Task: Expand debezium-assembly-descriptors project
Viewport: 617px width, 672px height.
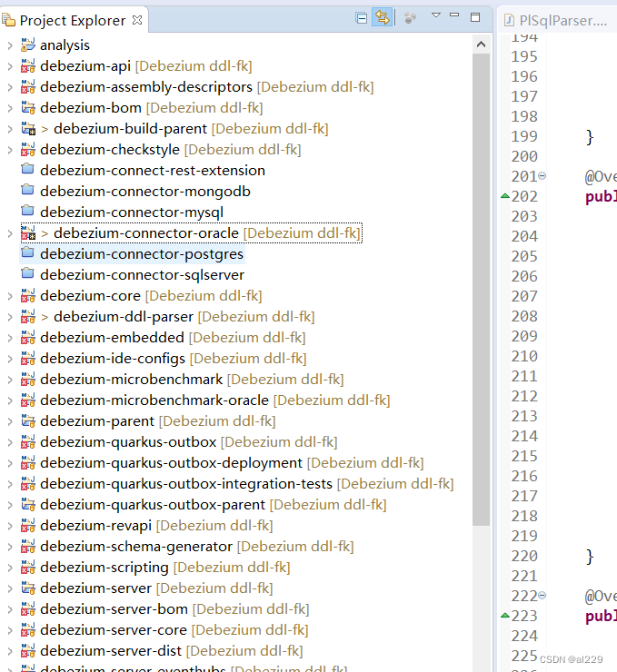Action: (x=10, y=87)
